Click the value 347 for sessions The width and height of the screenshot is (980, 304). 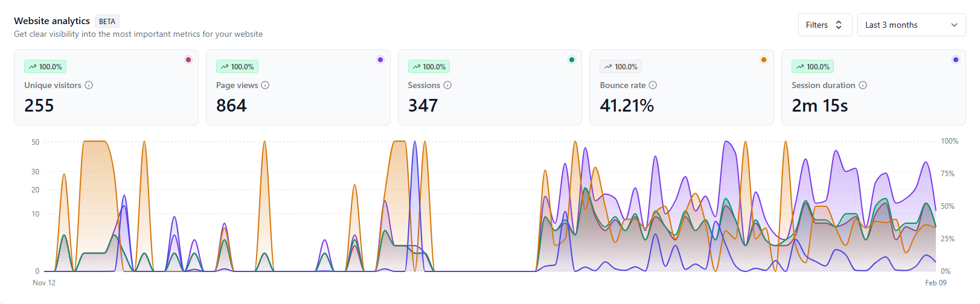point(423,106)
